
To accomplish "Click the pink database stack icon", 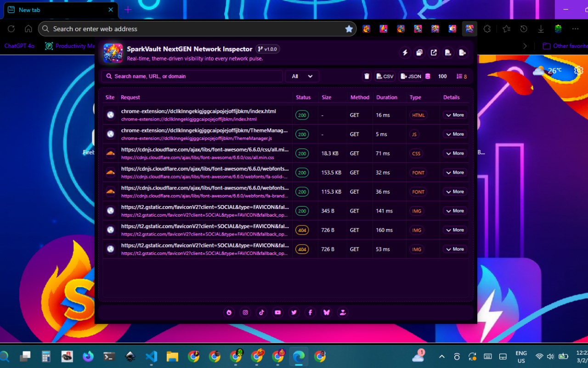I will 428,76.
